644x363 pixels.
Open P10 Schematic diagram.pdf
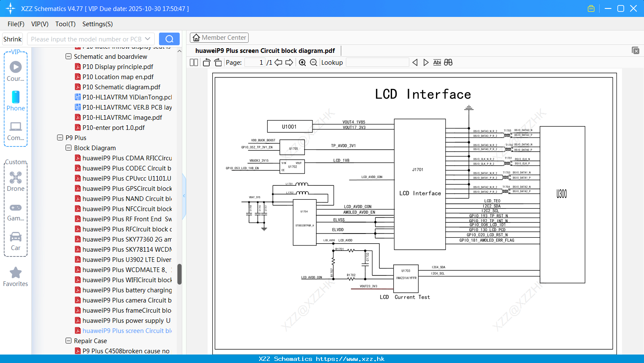(x=121, y=87)
